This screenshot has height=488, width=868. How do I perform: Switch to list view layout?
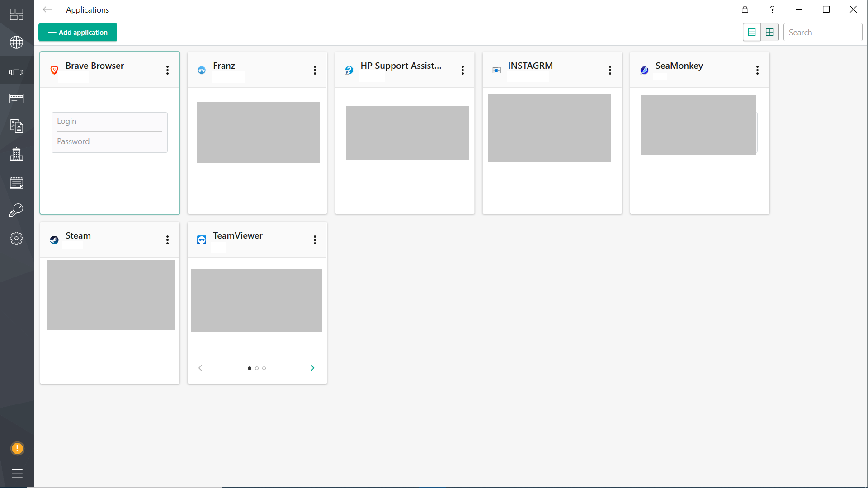(752, 33)
